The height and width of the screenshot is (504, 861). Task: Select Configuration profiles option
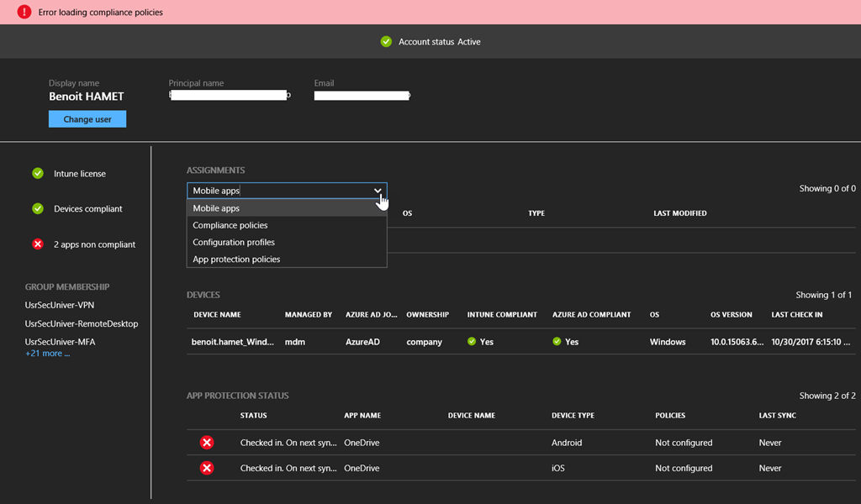pyautogui.click(x=234, y=242)
